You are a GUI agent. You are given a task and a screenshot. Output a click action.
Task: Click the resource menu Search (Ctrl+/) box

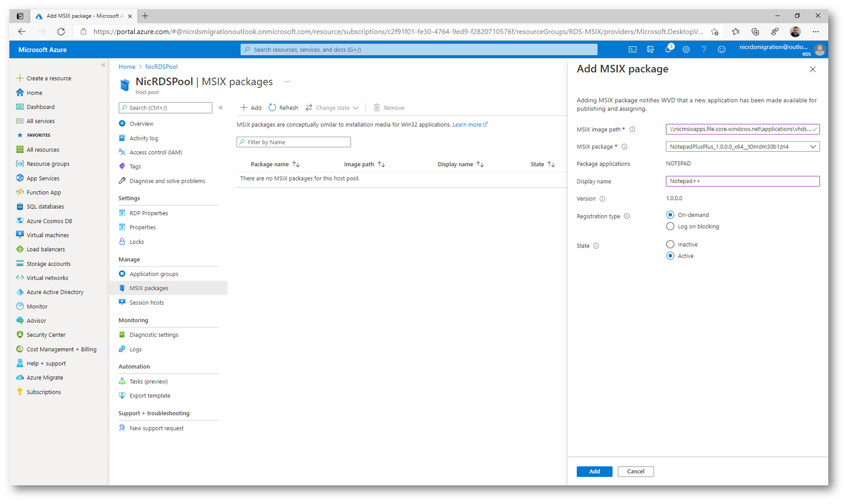(x=165, y=108)
